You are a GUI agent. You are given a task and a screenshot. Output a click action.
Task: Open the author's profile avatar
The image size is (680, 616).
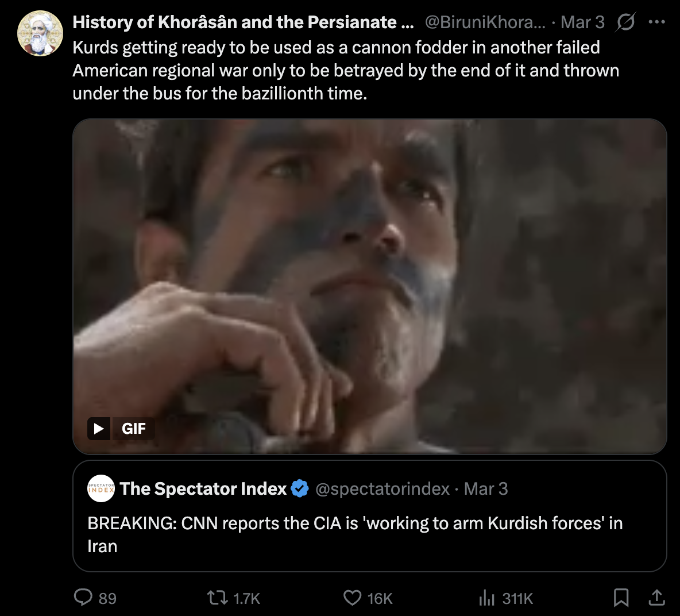click(x=40, y=33)
